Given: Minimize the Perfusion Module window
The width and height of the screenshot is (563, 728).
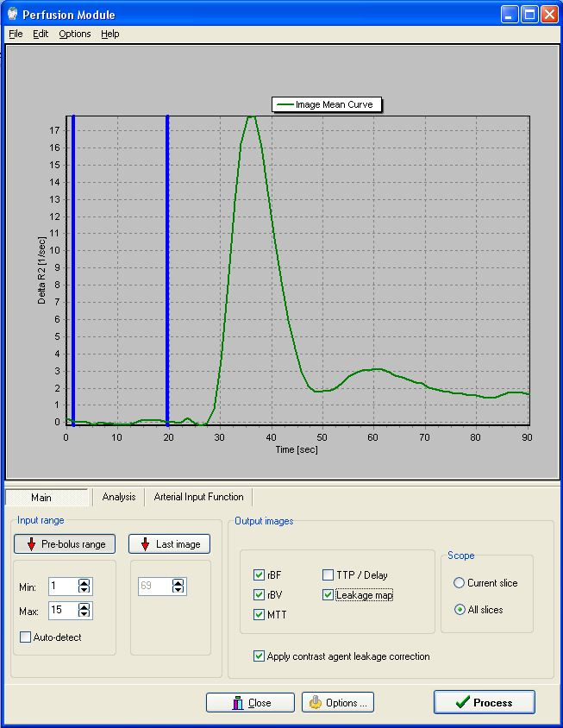Looking at the screenshot, I should click(510, 15).
